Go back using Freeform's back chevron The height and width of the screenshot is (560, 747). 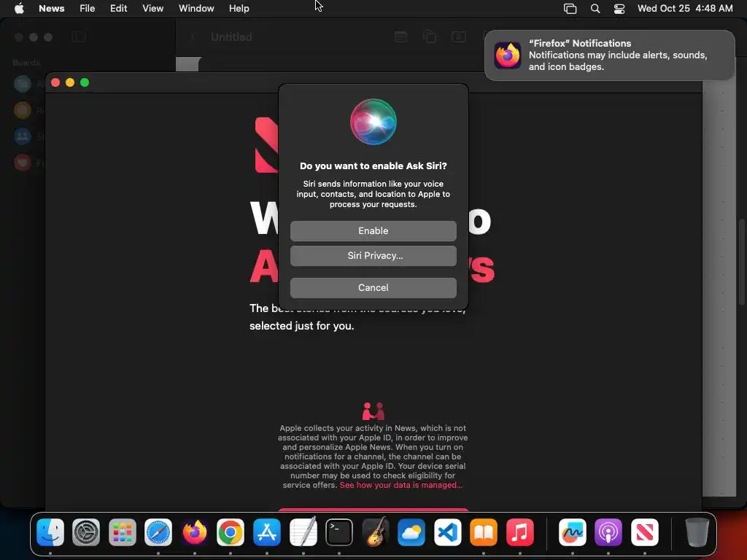(194, 37)
